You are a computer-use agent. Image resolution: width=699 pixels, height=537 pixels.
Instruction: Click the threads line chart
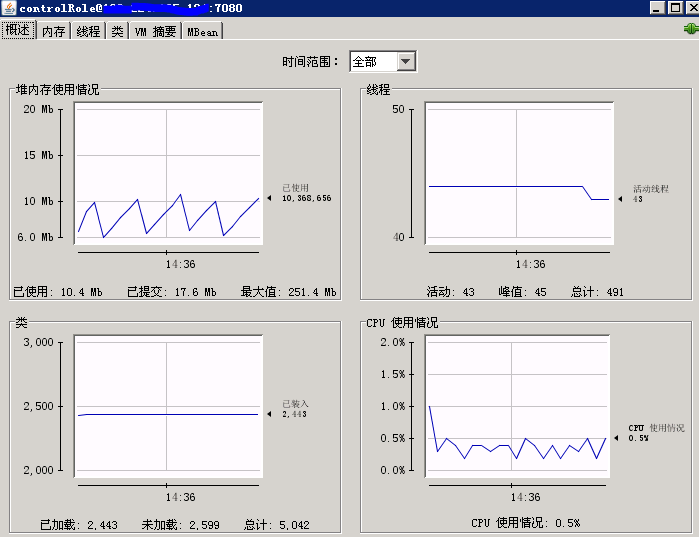pos(519,173)
